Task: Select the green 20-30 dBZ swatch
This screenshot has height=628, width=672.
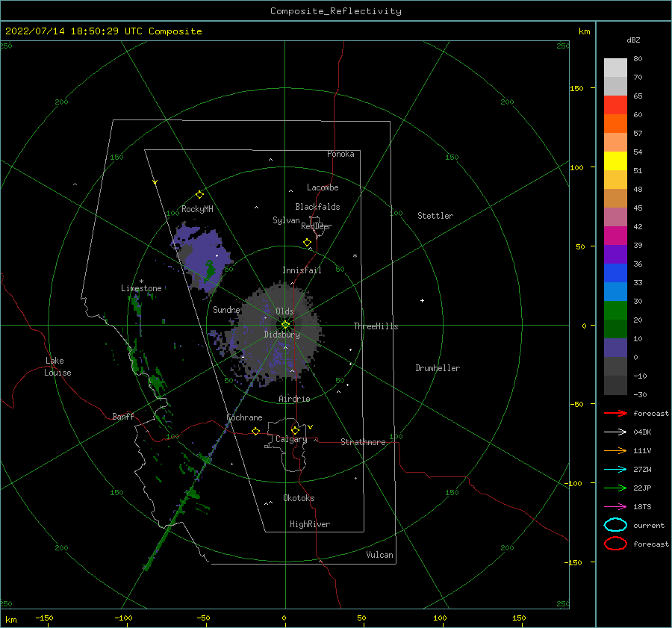Action: pyautogui.click(x=615, y=311)
